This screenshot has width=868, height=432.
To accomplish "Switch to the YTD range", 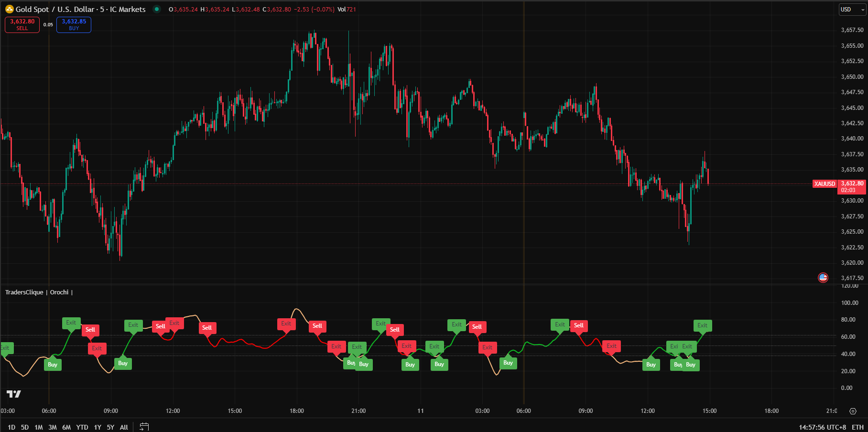I will coord(82,427).
